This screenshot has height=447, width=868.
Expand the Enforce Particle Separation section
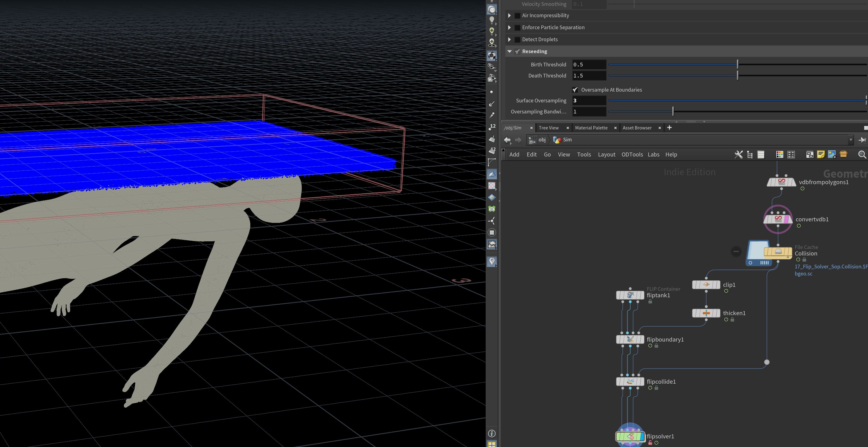pyautogui.click(x=509, y=28)
